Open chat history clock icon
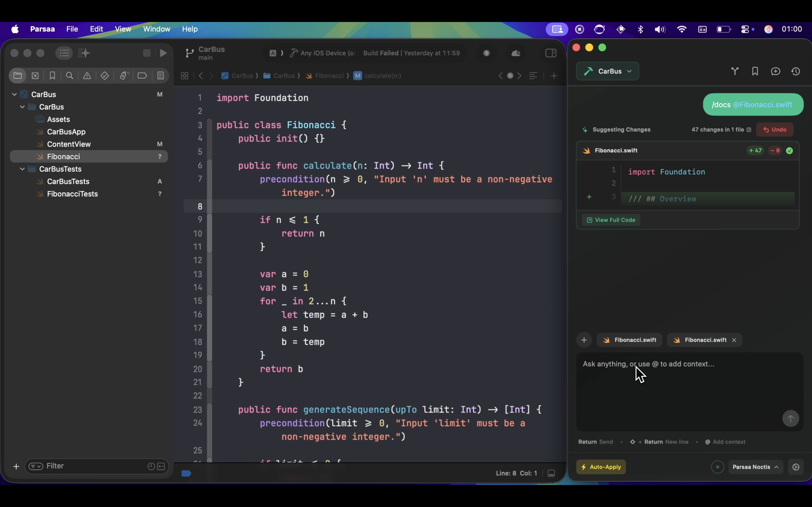This screenshot has height=507, width=812. pyautogui.click(x=796, y=72)
